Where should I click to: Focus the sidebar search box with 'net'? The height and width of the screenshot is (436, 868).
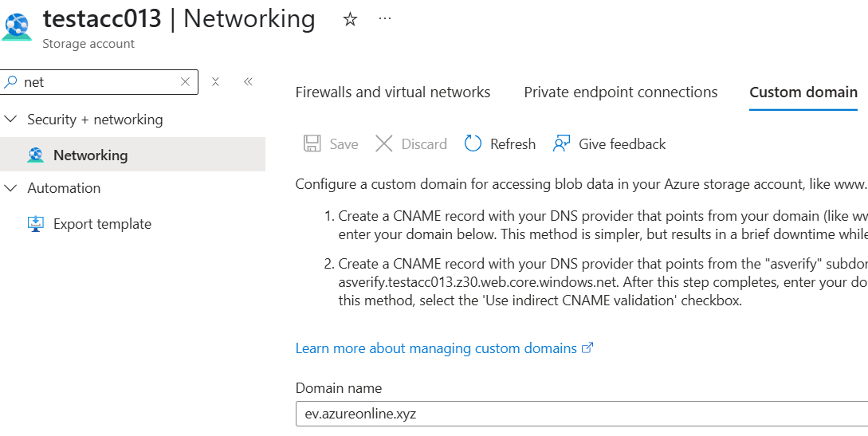(x=99, y=82)
